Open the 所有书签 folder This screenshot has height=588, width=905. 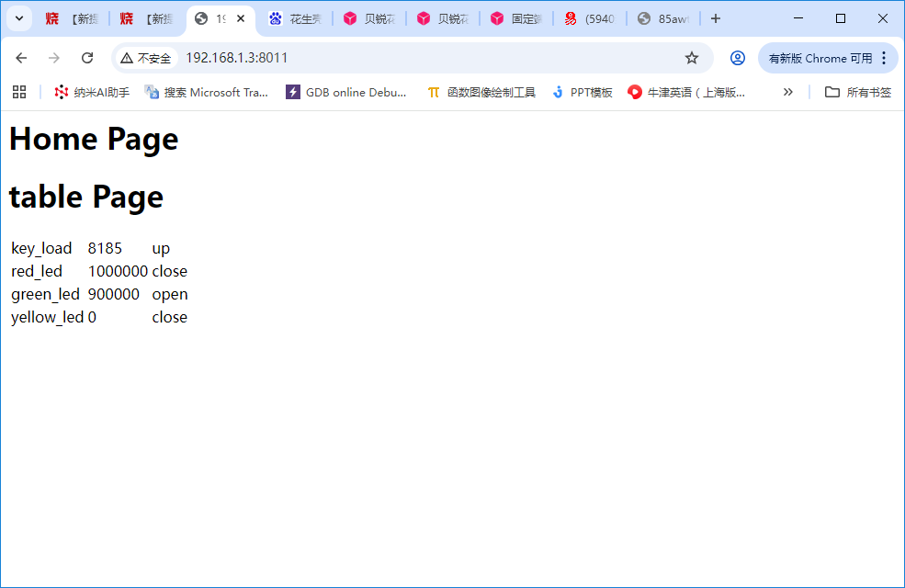pos(858,92)
